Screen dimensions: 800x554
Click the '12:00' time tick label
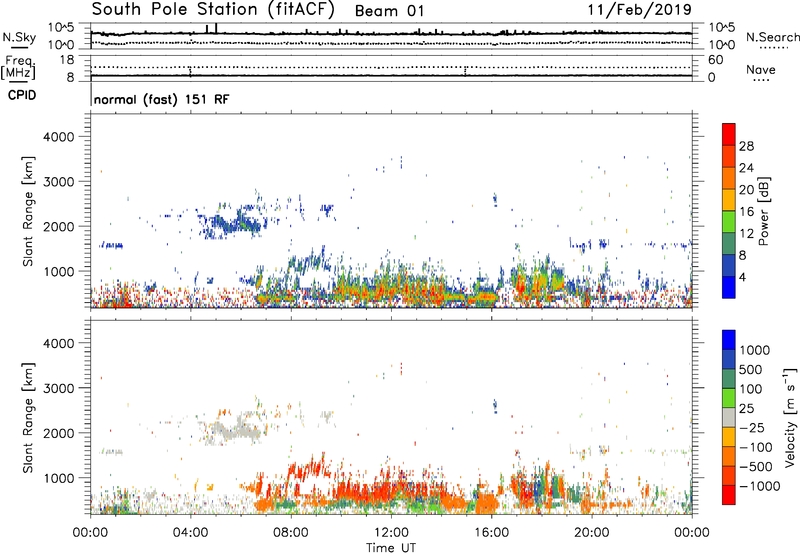391,533
